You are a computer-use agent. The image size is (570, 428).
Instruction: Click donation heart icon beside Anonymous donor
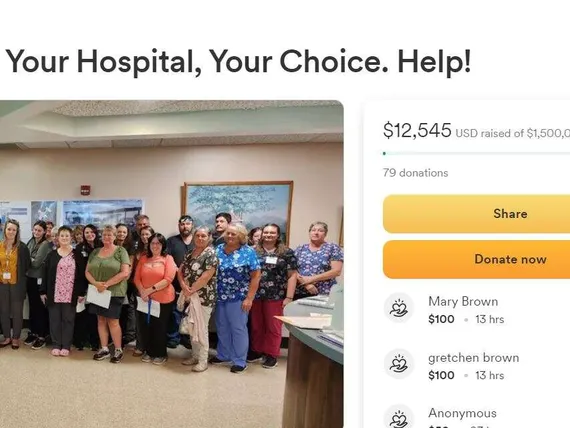pyautogui.click(x=399, y=417)
